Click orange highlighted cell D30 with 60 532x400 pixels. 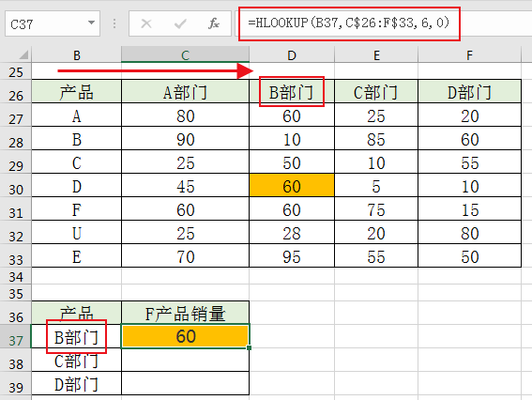(x=292, y=185)
